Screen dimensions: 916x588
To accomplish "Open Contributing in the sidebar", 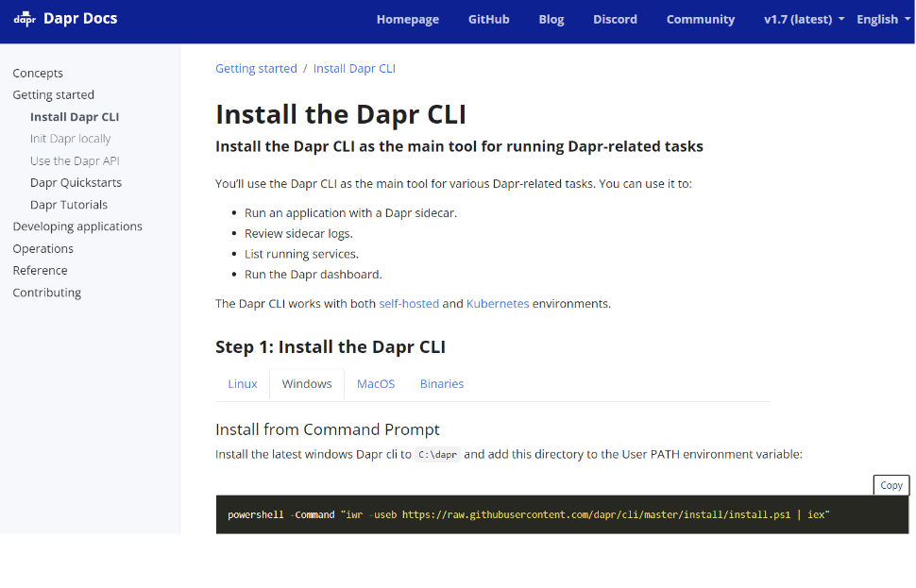I will [x=46, y=293].
